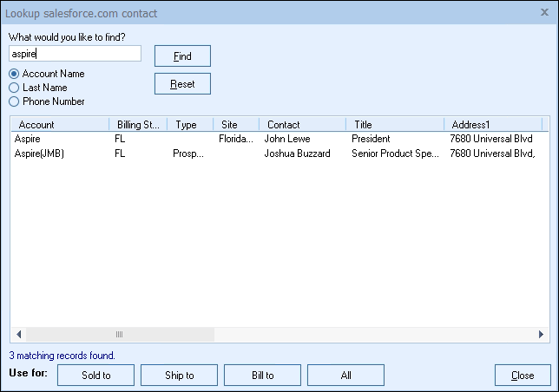Sort results by Contact column

click(301, 125)
